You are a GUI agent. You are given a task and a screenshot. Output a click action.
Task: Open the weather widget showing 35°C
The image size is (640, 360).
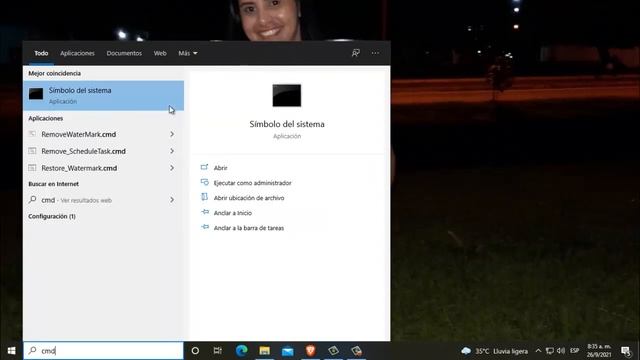(494, 351)
